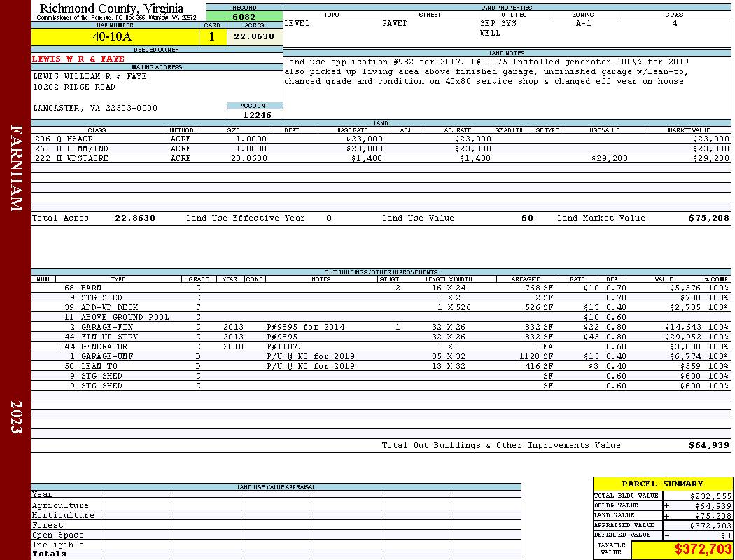Select size 20.8630 in WDSTACRE row
Screen dimensions: 735x560
pos(249,158)
